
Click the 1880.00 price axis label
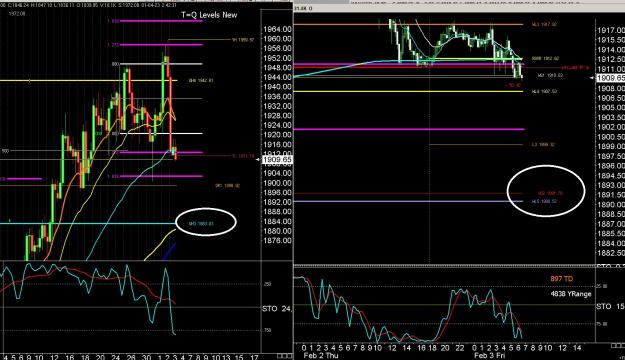click(x=277, y=231)
